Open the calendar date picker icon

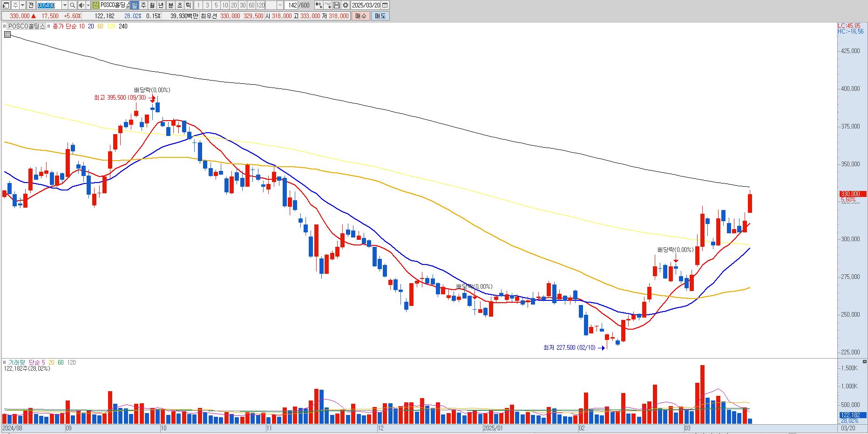[385, 5]
